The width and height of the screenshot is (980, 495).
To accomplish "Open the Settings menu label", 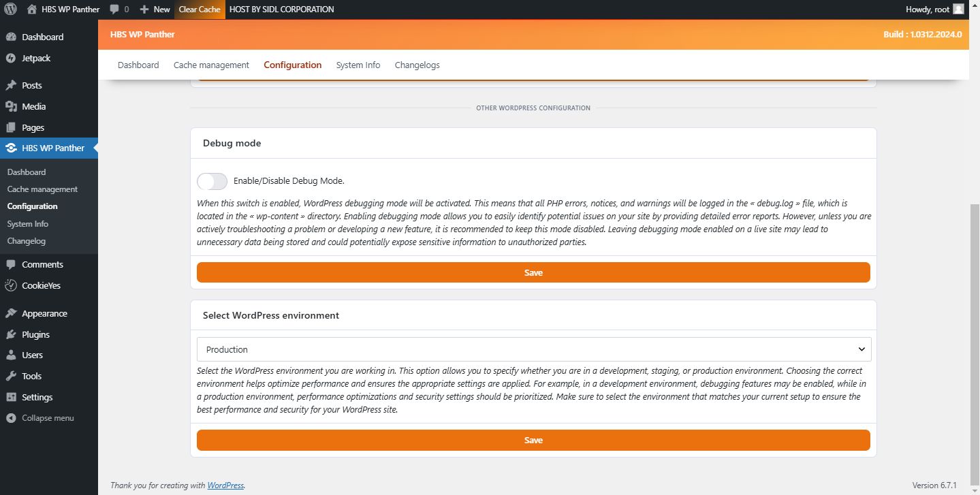I will pos(37,397).
